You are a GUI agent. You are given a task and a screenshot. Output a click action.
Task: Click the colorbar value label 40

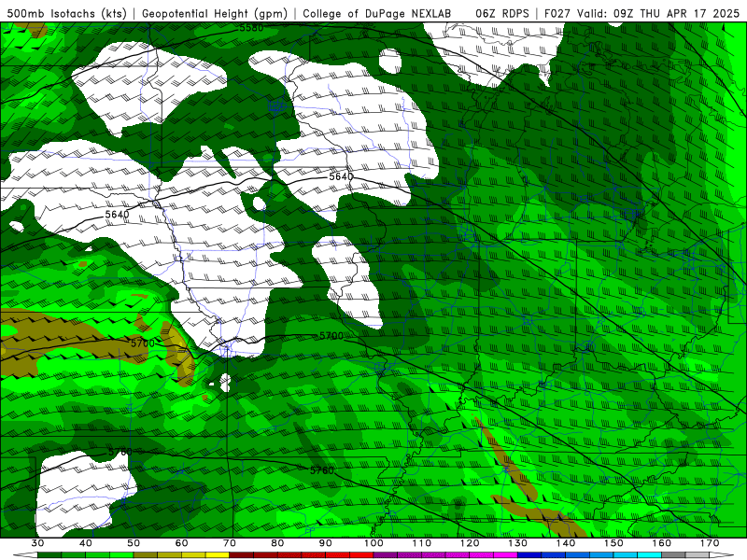[x=85, y=543]
